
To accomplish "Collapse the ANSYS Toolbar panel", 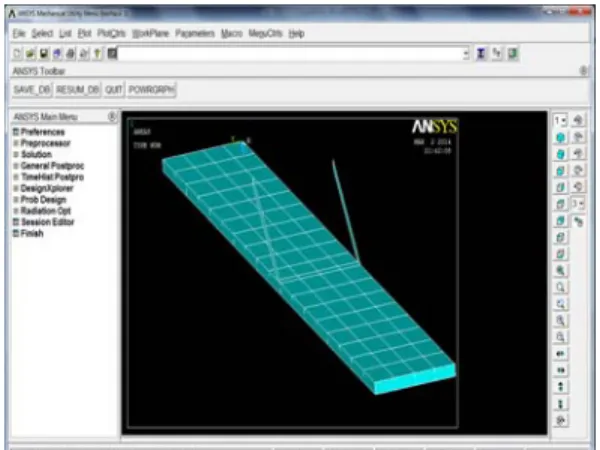I will point(583,71).
